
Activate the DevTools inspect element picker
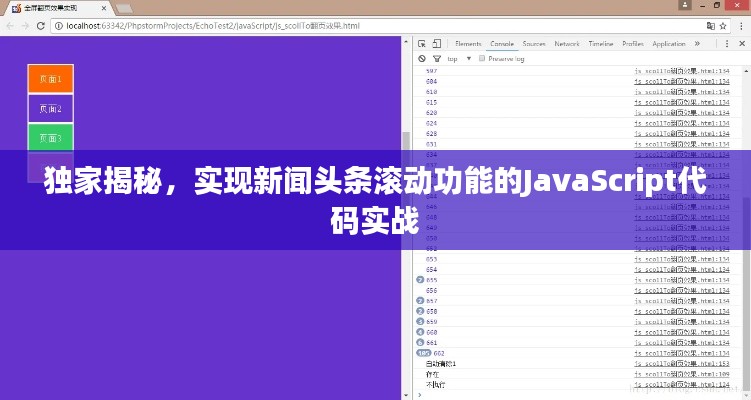(x=422, y=44)
